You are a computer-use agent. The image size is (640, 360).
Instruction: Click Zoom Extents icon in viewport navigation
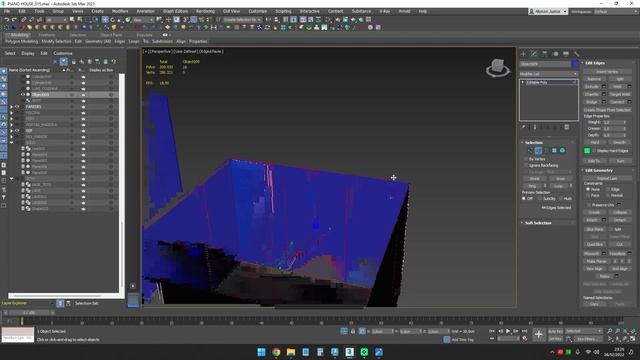point(625,331)
